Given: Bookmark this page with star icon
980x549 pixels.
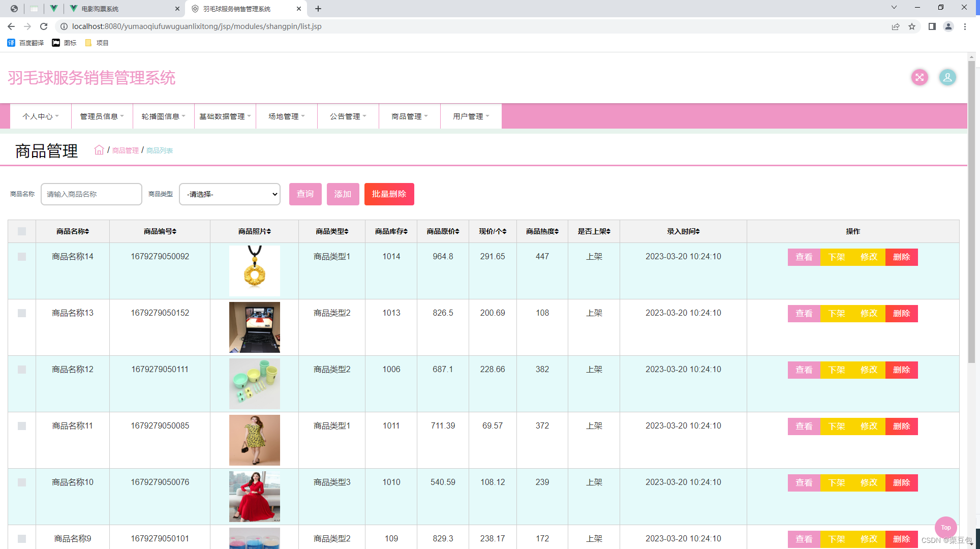Looking at the screenshot, I should click(912, 26).
